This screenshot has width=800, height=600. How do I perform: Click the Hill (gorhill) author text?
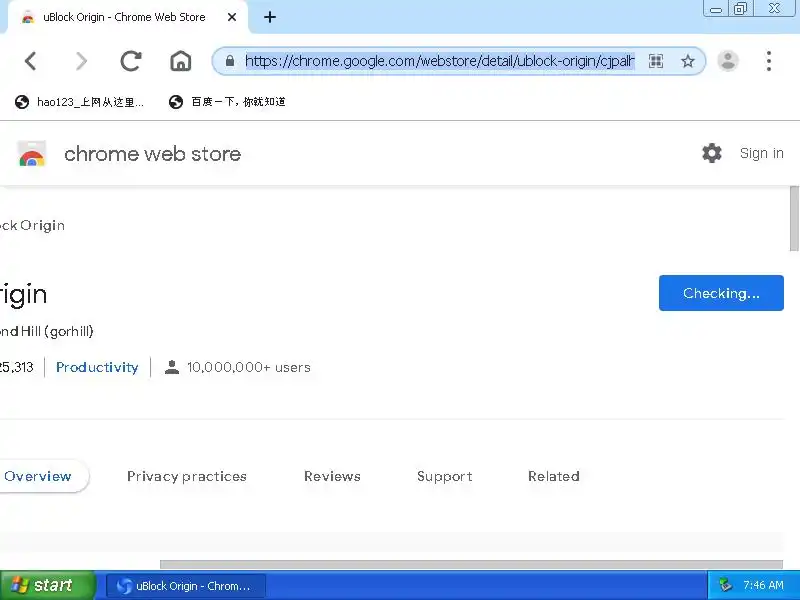(57, 332)
